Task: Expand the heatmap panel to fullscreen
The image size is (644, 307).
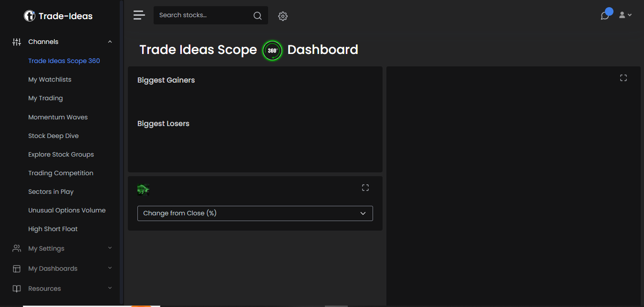Action: pyautogui.click(x=365, y=188)
